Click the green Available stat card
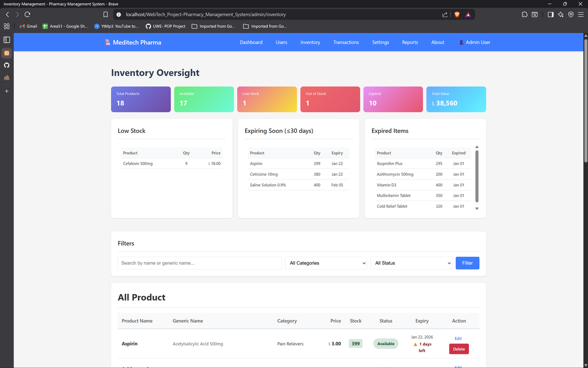Image resolution: width=588 pixels, height=368 pixels. [204, 99]
